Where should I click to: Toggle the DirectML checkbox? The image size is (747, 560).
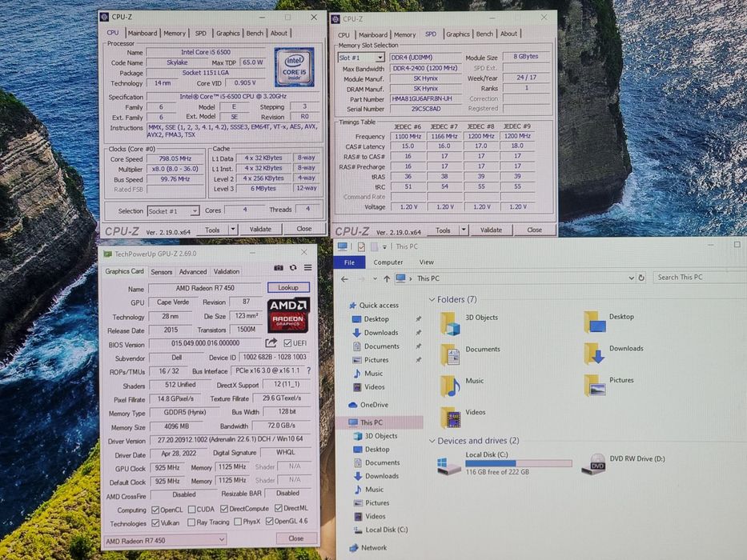279,508
